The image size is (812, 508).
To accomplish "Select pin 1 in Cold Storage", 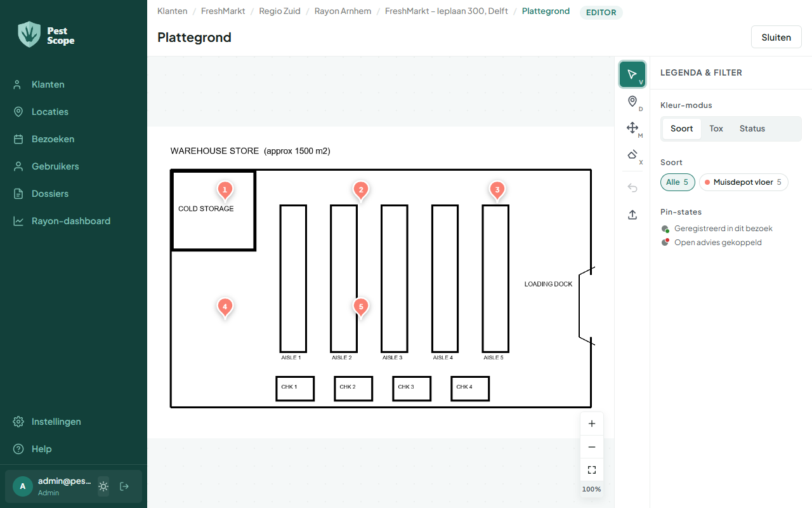I will pos(225,190).
